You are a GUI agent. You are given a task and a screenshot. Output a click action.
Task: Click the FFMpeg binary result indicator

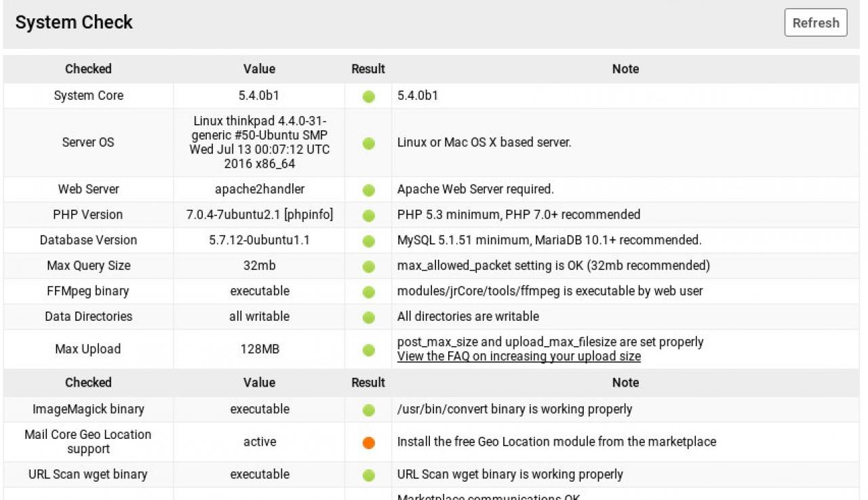pyautogui.click(x=368, y=292)
